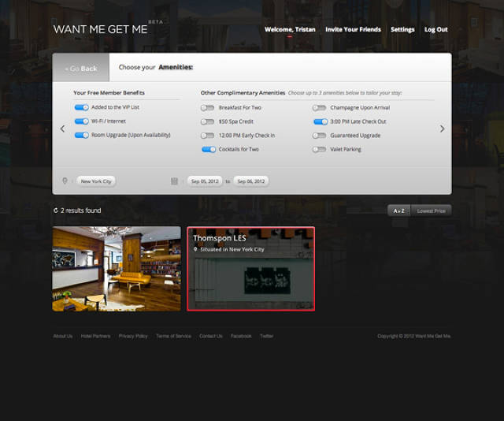
Task: Show previous amenities with left arrow
Action: click(x=63, y=129)
